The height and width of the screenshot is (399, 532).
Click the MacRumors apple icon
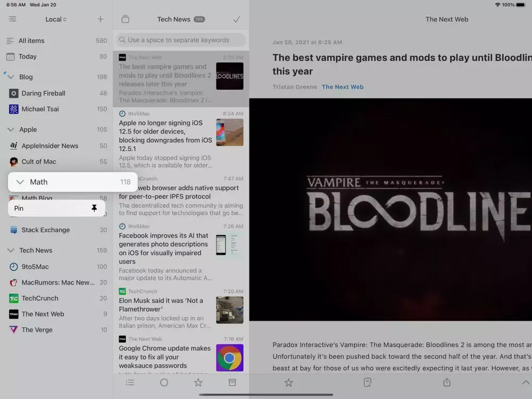[14, 282]
